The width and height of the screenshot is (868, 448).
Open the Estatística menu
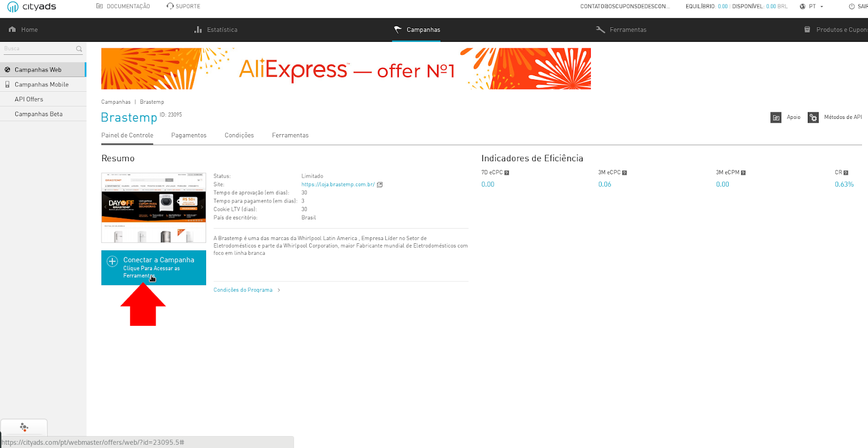tap(222, 30)
